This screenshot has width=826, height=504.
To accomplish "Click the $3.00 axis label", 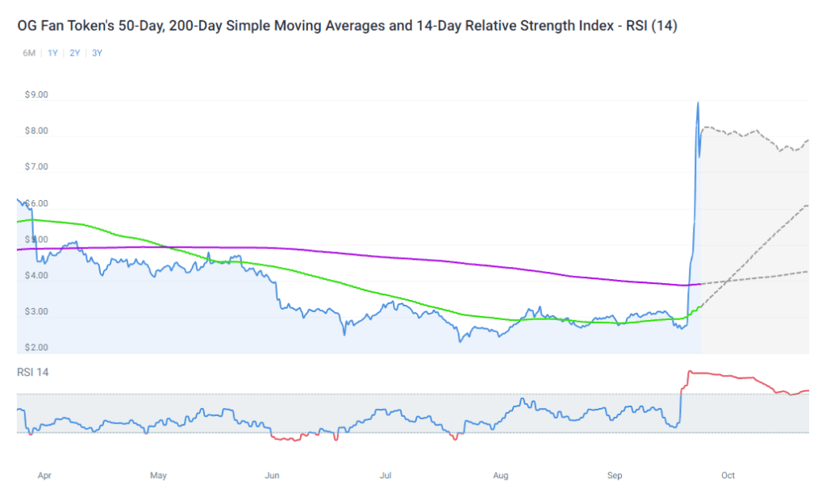I will [x=36, y=311].
